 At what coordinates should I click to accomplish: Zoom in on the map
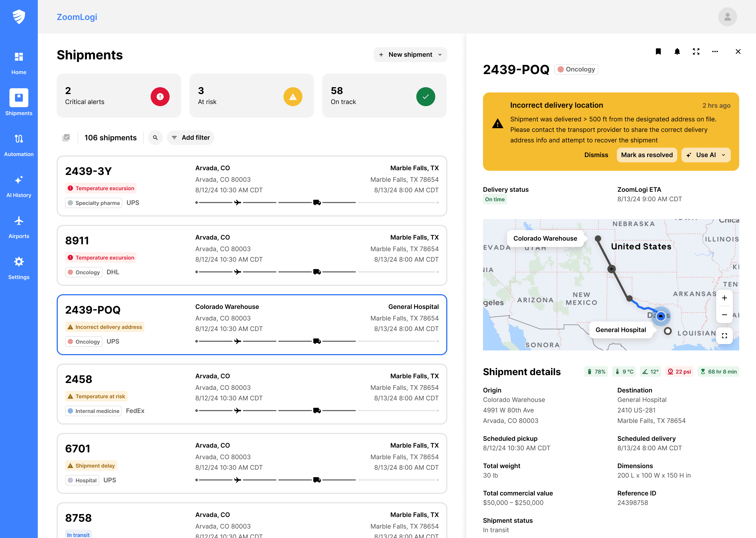(724, 298)
